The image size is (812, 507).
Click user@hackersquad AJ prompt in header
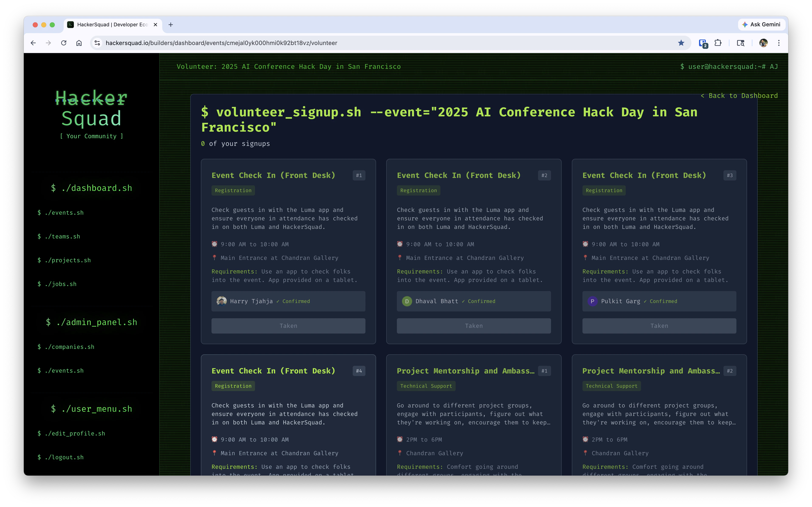(729, 66)
